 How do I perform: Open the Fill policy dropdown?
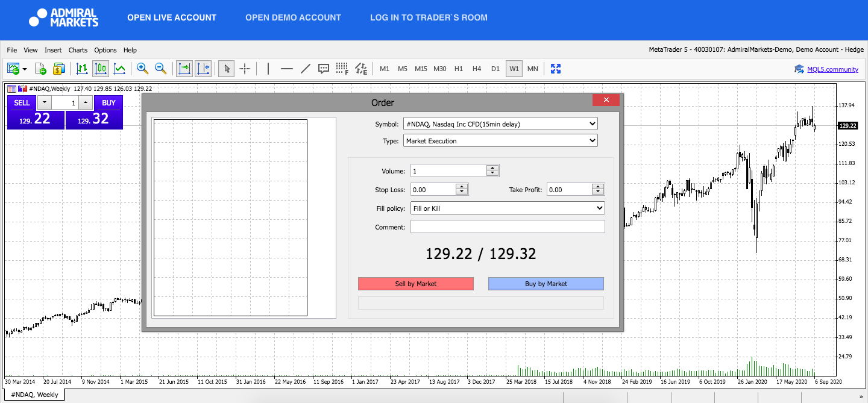(x=508, y=208)
